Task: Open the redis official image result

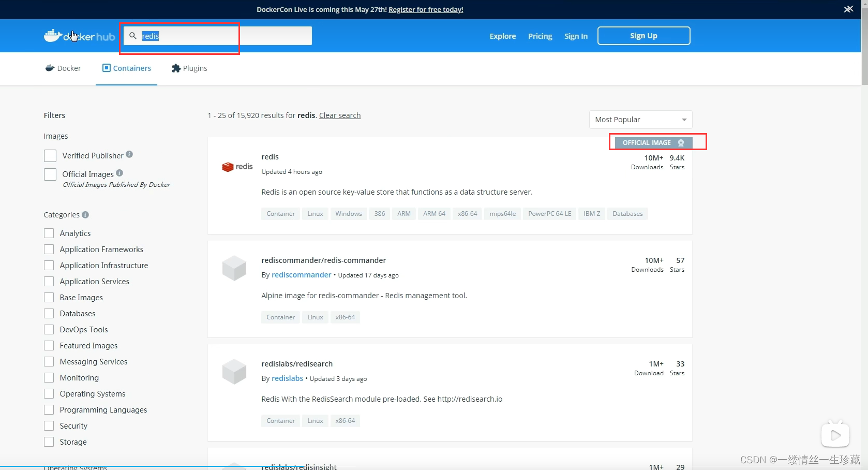Action: click(270, 157)
